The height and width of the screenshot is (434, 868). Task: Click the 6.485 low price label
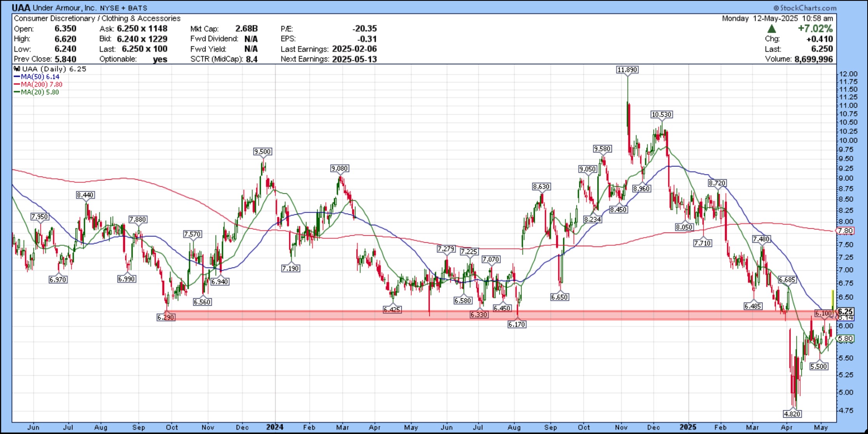(x=753, y=306)
